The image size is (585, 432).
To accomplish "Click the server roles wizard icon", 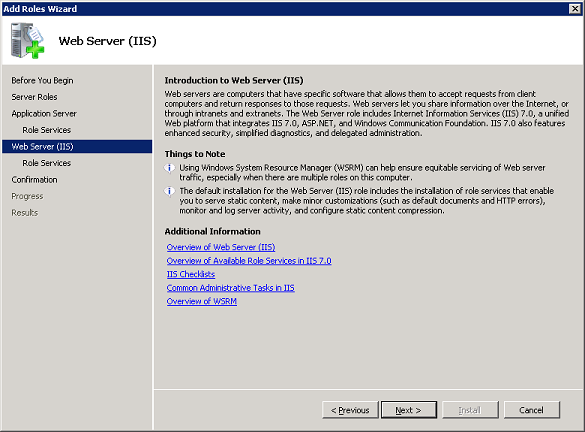I will click(28, 40).
